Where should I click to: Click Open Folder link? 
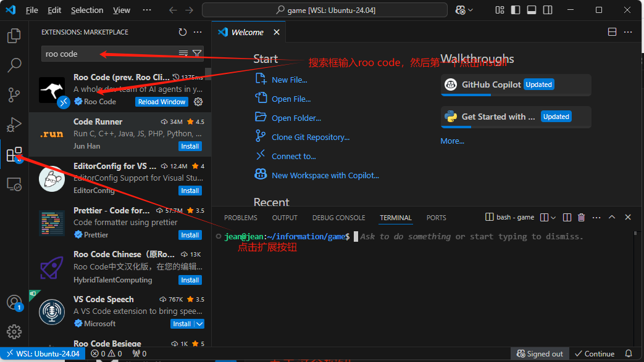296,118
